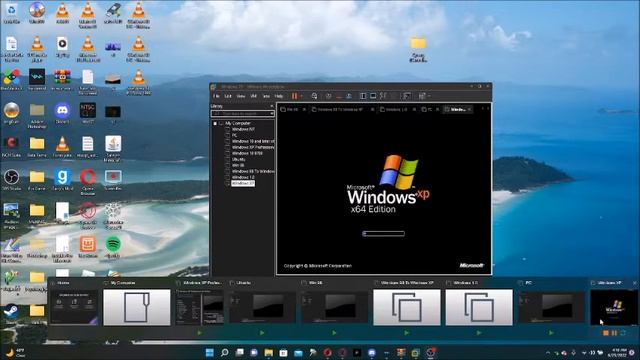The image size is (640, 360).
Task: Open taskbar Search
Action: pos(224,352)
